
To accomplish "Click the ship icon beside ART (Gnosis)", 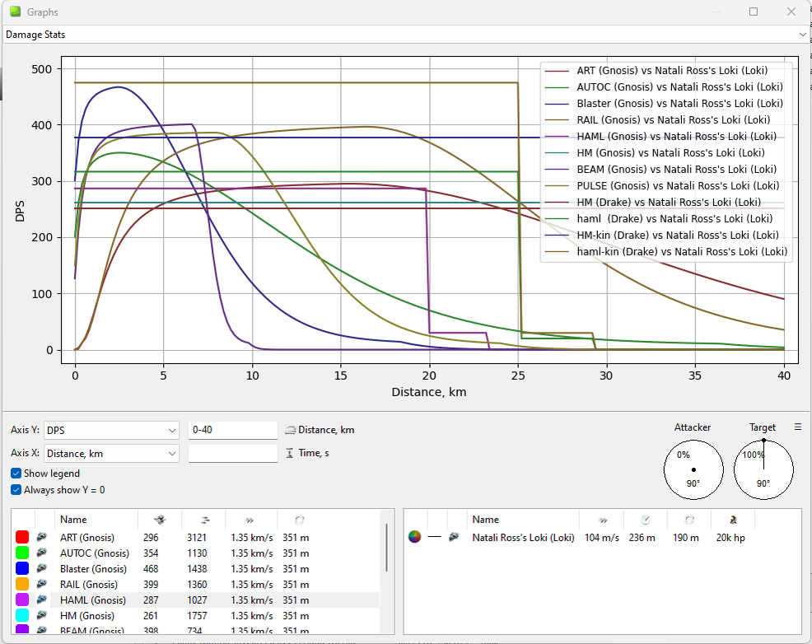I will click(42, 538).
